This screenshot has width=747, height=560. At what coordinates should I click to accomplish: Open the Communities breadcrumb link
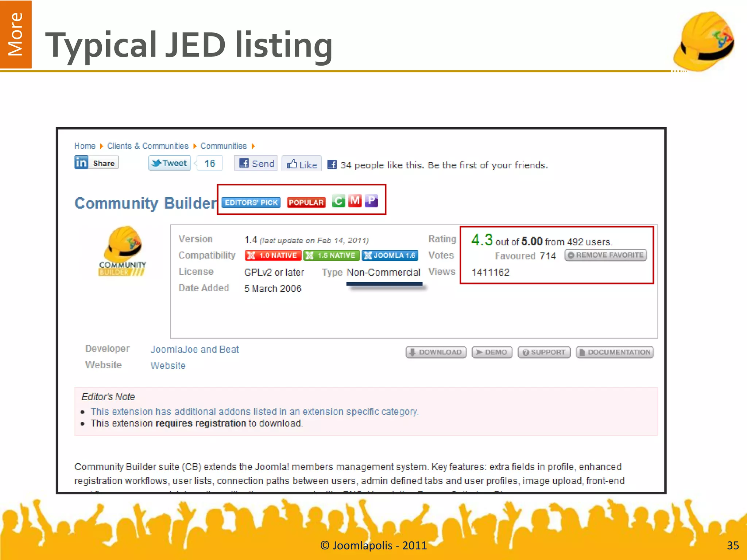coord(224,146)
